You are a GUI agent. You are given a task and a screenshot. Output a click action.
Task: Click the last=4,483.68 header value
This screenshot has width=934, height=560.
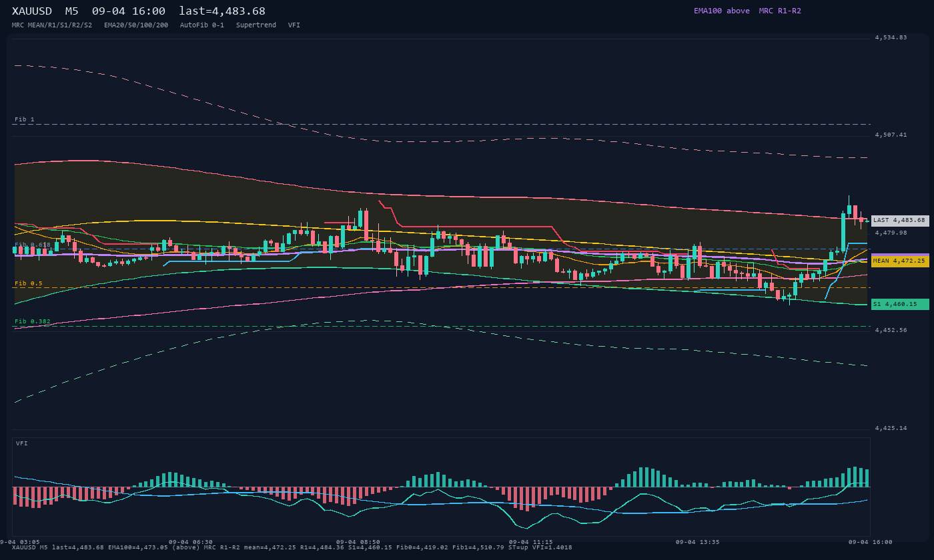click(222, 11)
